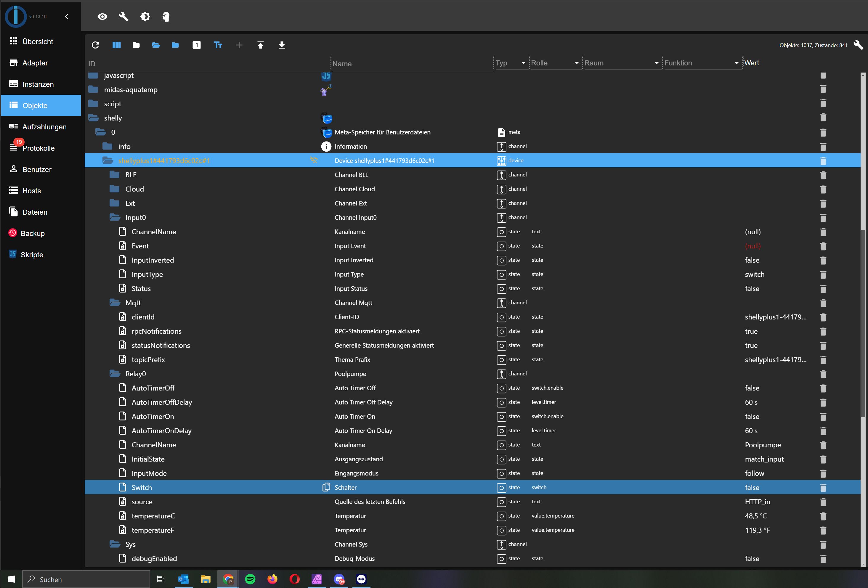Click the download objects arrow icon

[x=282, y=45]
